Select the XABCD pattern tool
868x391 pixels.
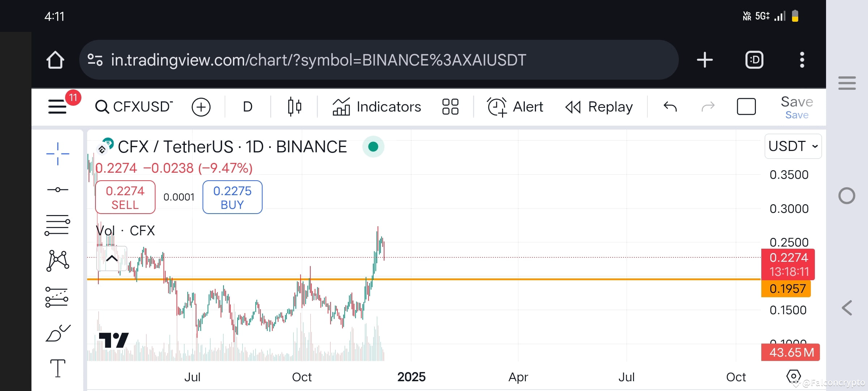tap(58, 261)
